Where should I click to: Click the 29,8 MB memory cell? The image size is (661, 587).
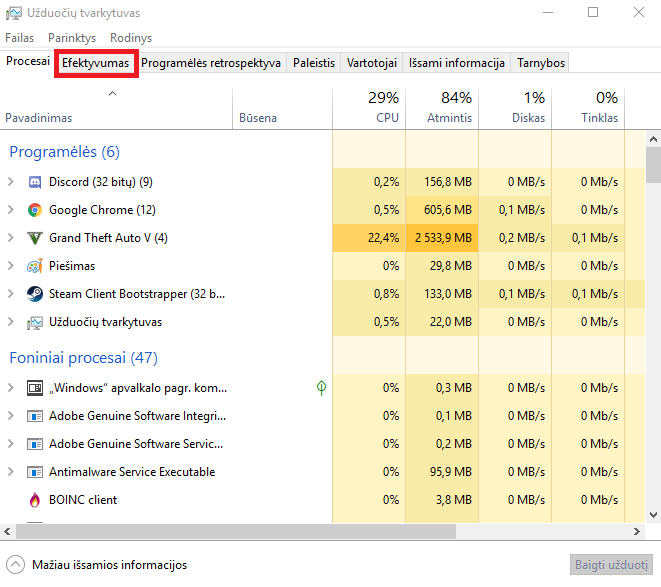442,266
